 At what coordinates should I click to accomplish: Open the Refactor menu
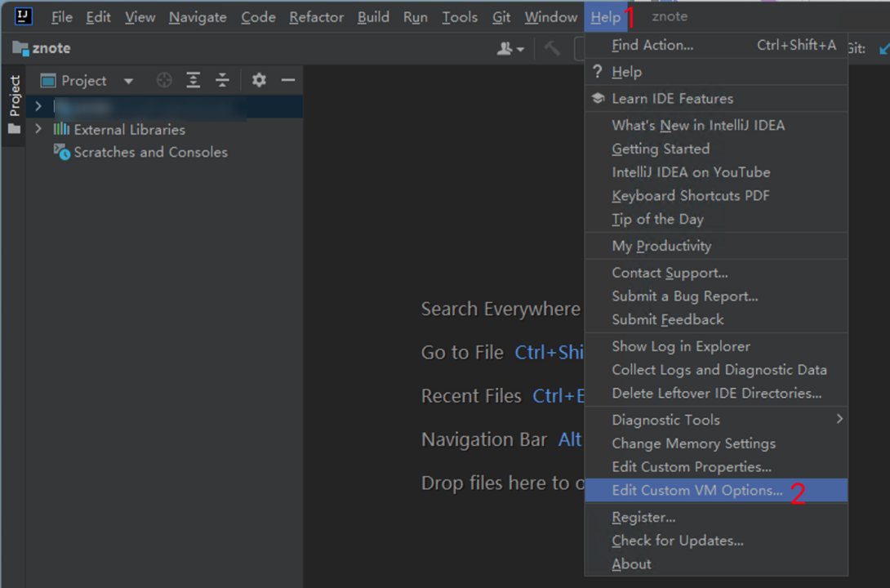tap(316, 17)
